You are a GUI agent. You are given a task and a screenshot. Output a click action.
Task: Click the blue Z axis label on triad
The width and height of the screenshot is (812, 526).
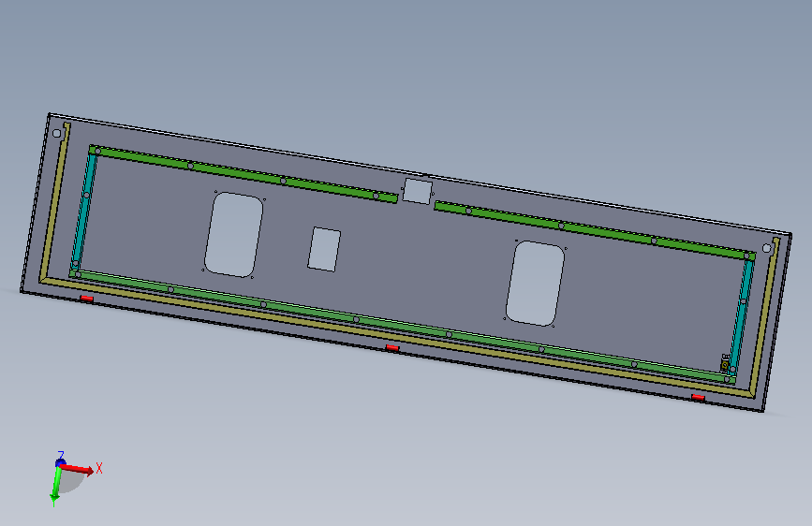pyautogui.click(x=61, y=455)
